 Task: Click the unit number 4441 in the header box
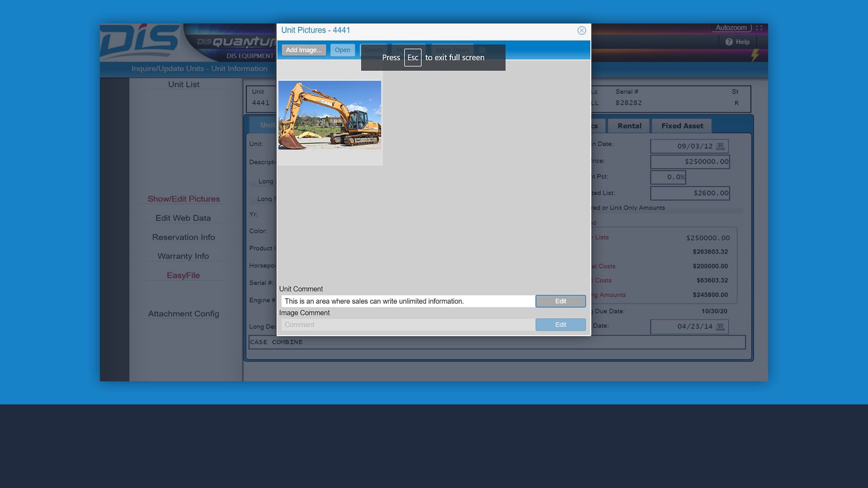pos(260,103)
